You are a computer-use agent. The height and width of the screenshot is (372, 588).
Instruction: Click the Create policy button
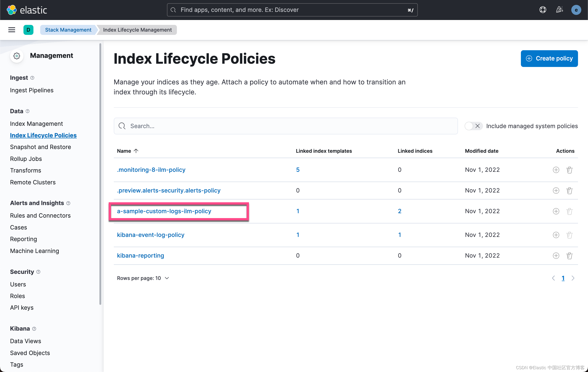coord(549,58)
